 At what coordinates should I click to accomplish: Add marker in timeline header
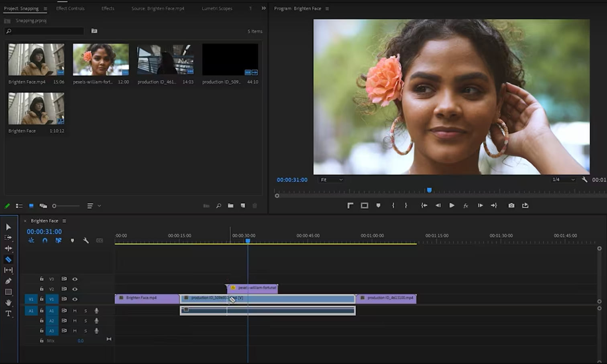click(72, 240)
